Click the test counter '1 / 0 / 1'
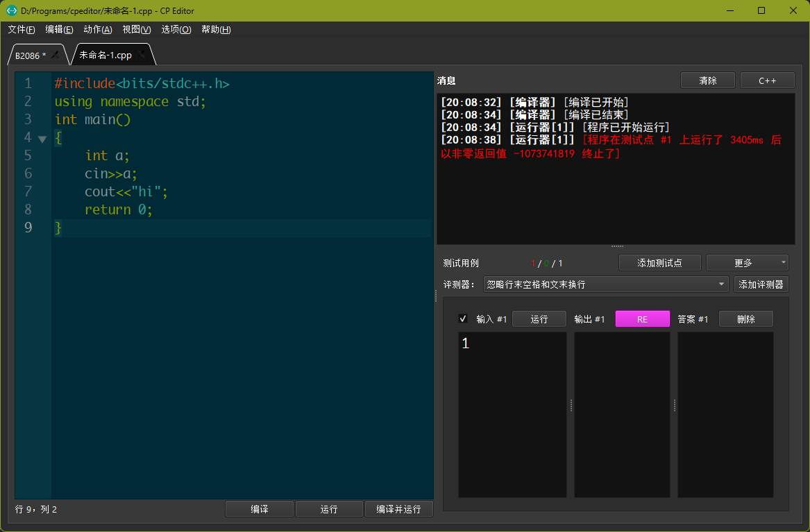810x532 pixels. pos(546,263)
